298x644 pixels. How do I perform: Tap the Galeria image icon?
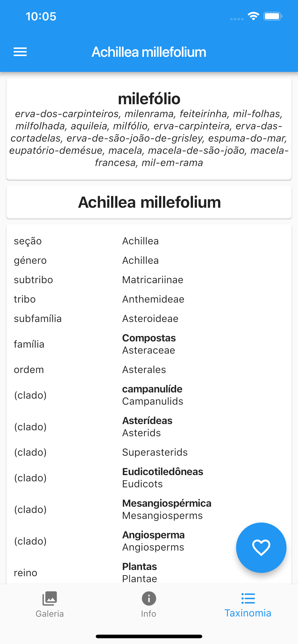(x=50, y=598)
